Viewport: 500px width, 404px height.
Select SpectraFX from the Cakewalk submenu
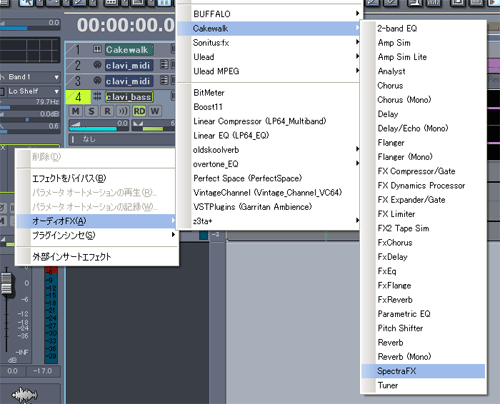(x=423, y=371)
